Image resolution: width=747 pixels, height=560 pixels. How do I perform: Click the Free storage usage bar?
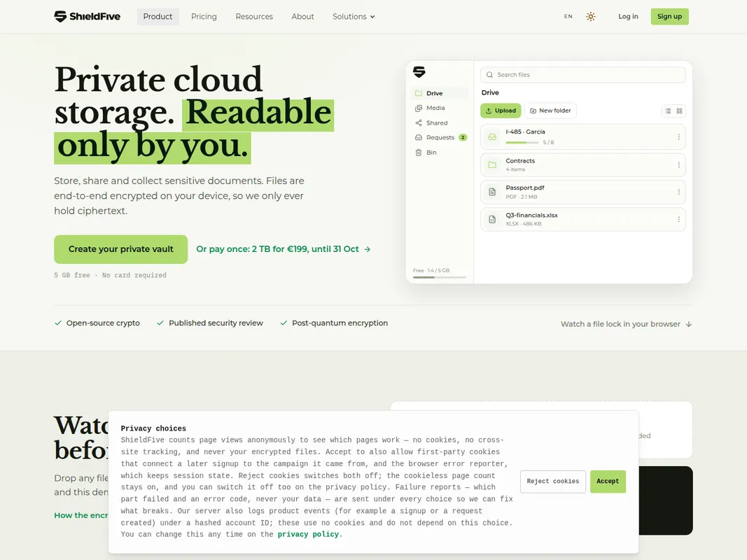click(439, 277)
